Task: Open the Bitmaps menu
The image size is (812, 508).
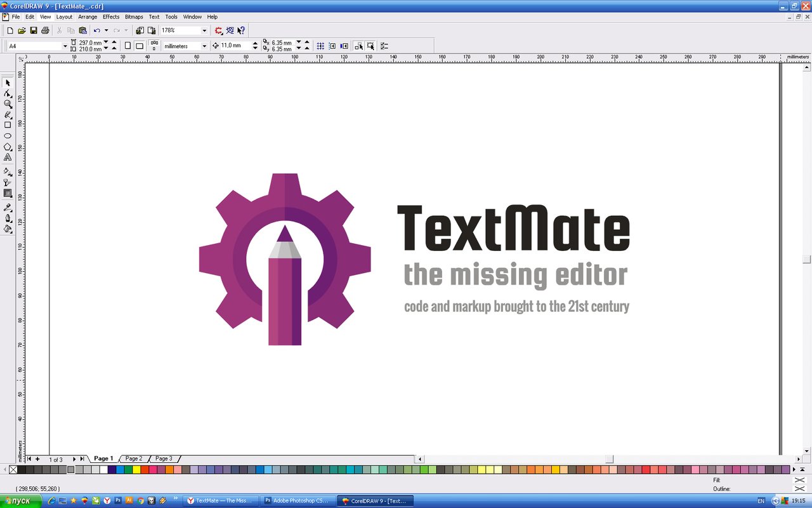Action: (x=134, y=17)
